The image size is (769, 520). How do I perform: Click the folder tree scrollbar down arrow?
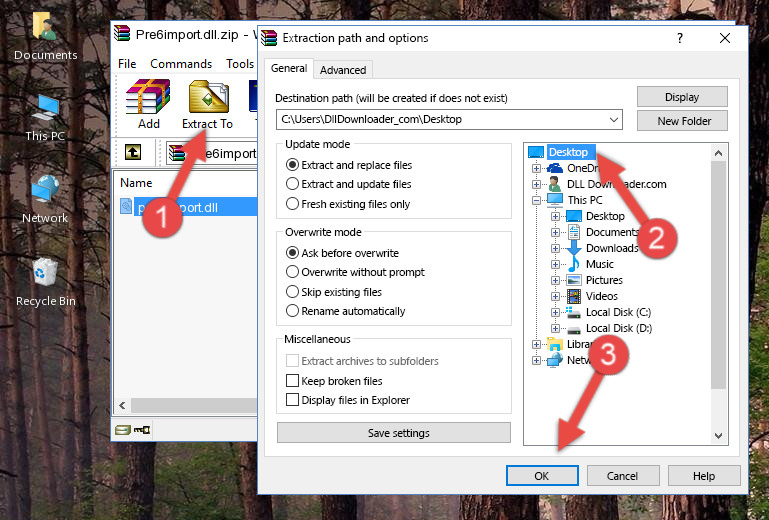click(718, 436)
